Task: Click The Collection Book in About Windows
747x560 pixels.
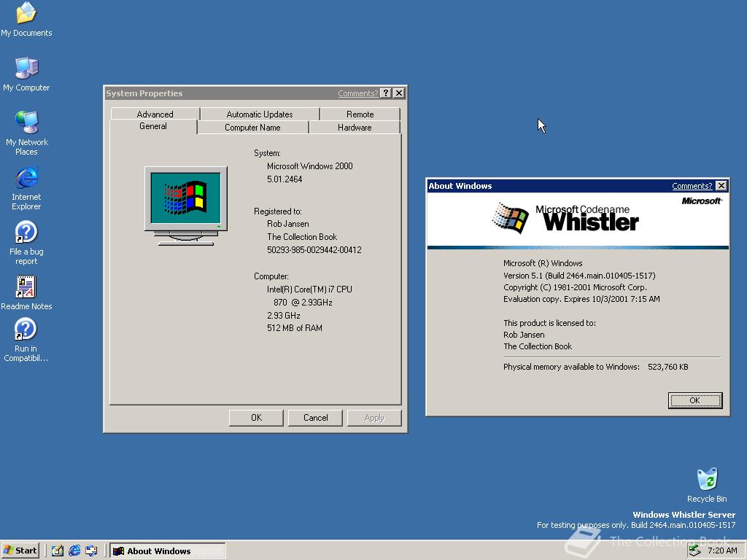Action: coord(538,346)
